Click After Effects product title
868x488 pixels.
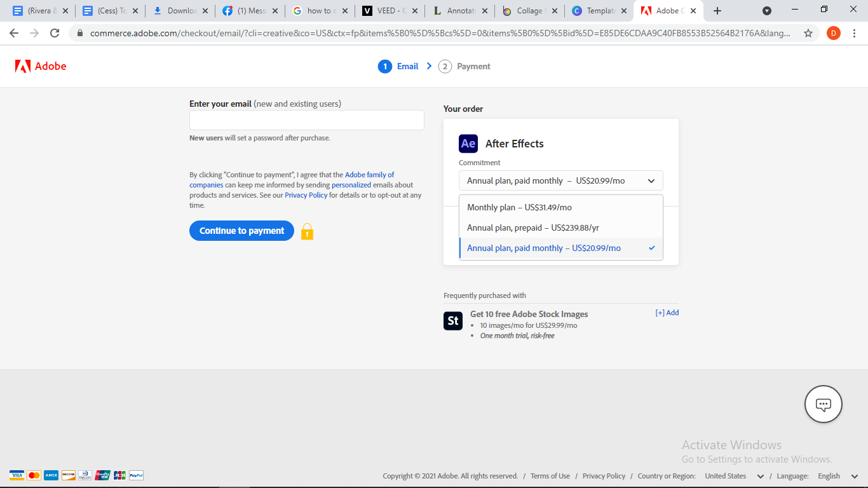coord(514,144)
